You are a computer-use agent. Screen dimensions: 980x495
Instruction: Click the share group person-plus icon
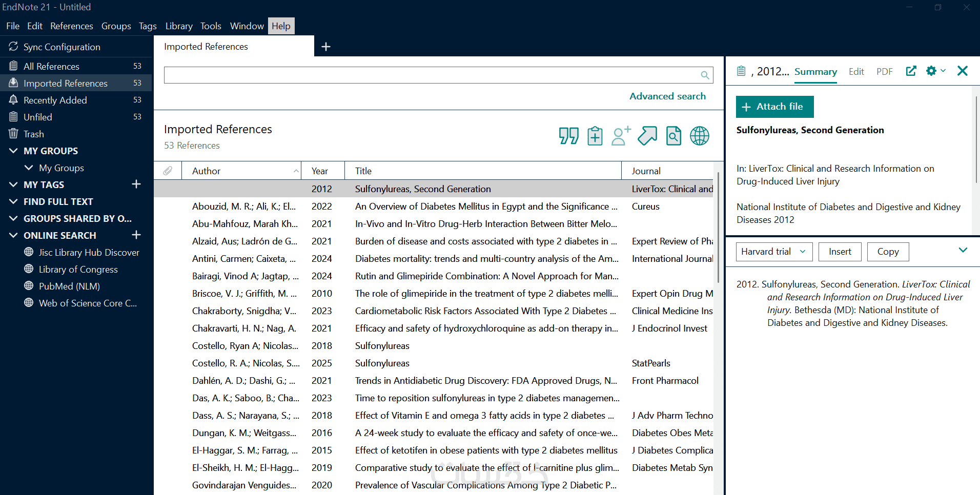point(621,136)
